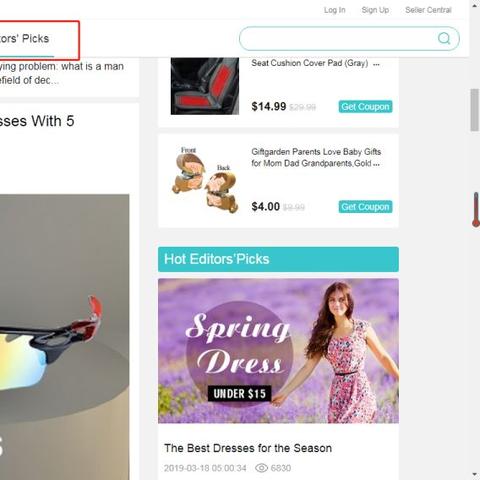The width and height of the screenshot is (480, 480).
Task: Open the Spring Dress banner
Action: coord(278,351)
